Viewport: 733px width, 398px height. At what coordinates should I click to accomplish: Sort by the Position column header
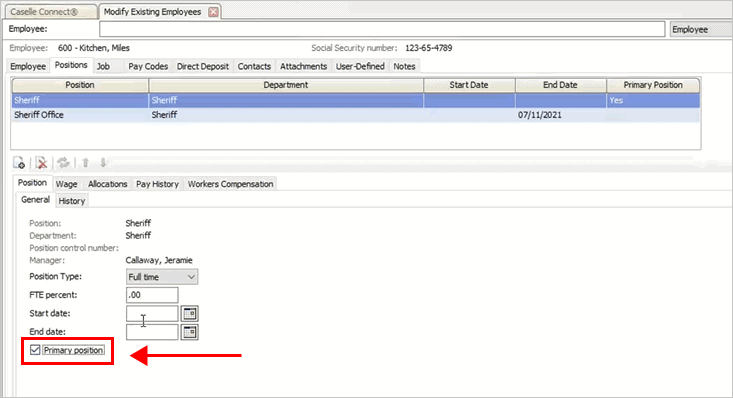pos(80,85)
